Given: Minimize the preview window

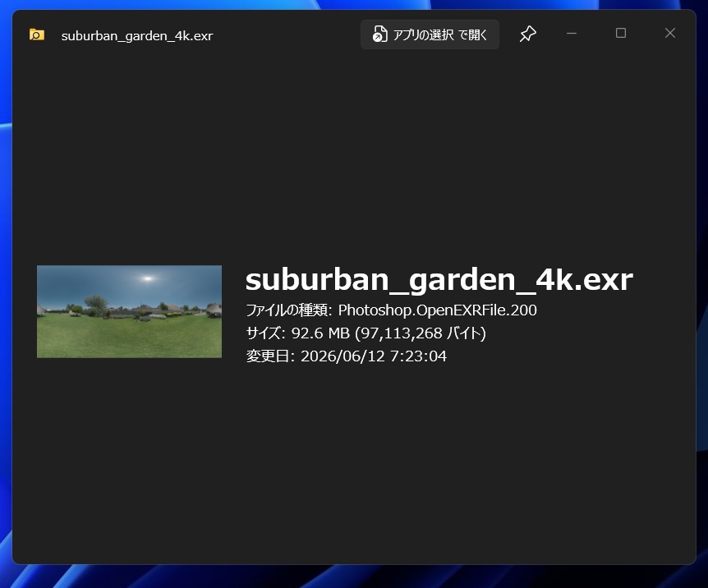Looking at the screenshot, I should click(572, 34).
